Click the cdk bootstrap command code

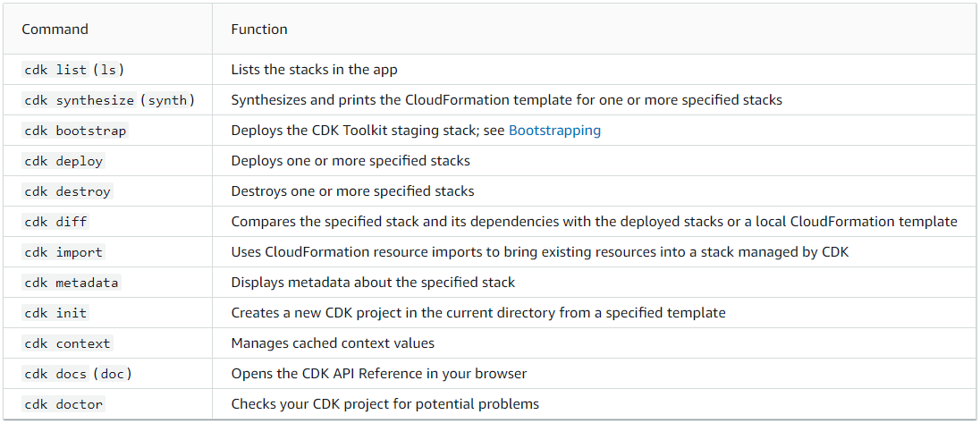(75, 131)
